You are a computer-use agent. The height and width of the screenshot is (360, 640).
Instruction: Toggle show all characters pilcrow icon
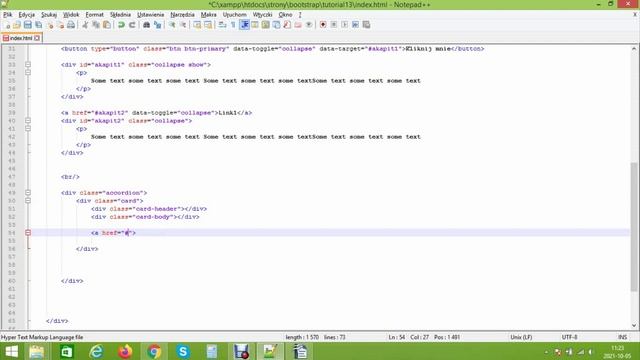(233, 25)
